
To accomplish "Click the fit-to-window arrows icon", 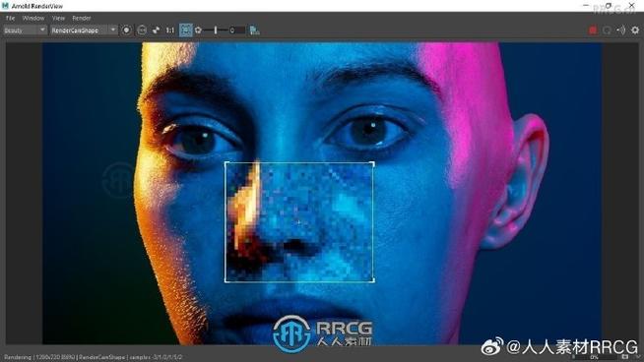I will tap(156, 30).
